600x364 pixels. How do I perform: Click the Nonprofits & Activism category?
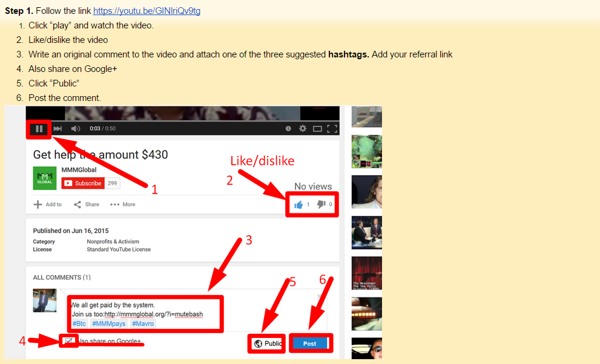point(113,241)
